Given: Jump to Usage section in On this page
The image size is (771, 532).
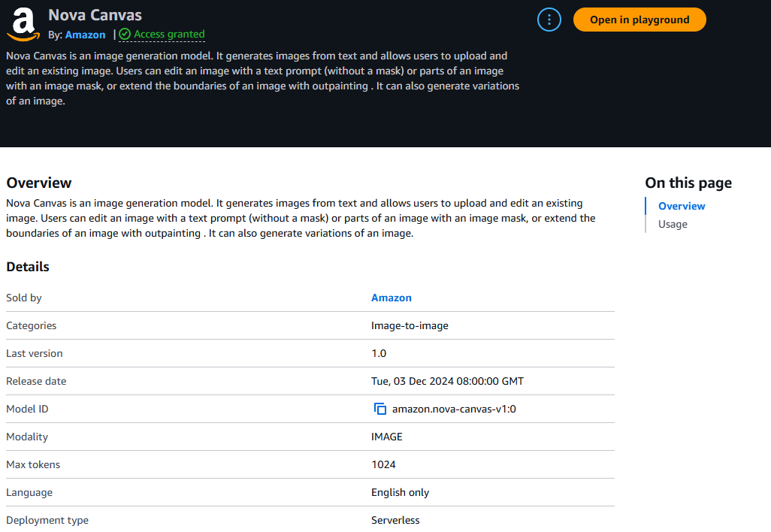Looking at the screenshot, I should (x=673, y=224).
